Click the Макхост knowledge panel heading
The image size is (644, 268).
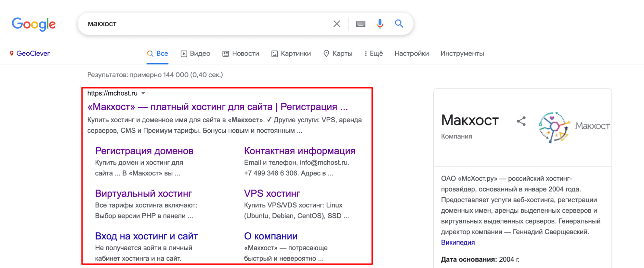(470, 120)
